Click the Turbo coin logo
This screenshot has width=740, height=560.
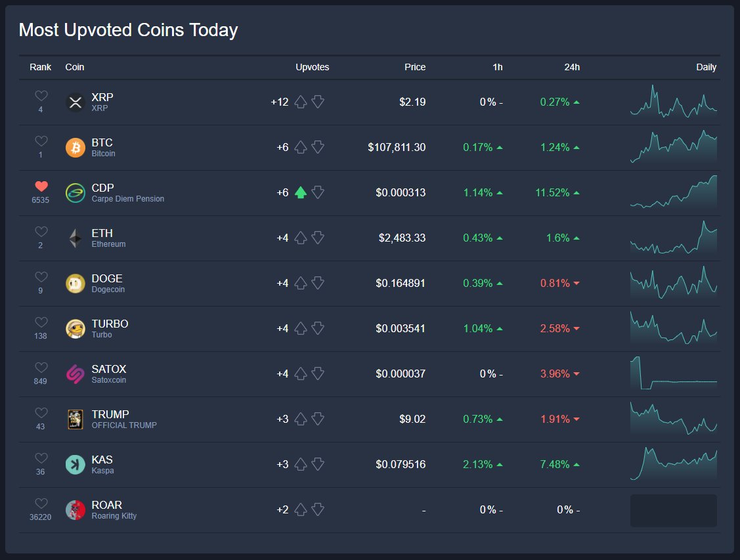click(x=76, y=329)
